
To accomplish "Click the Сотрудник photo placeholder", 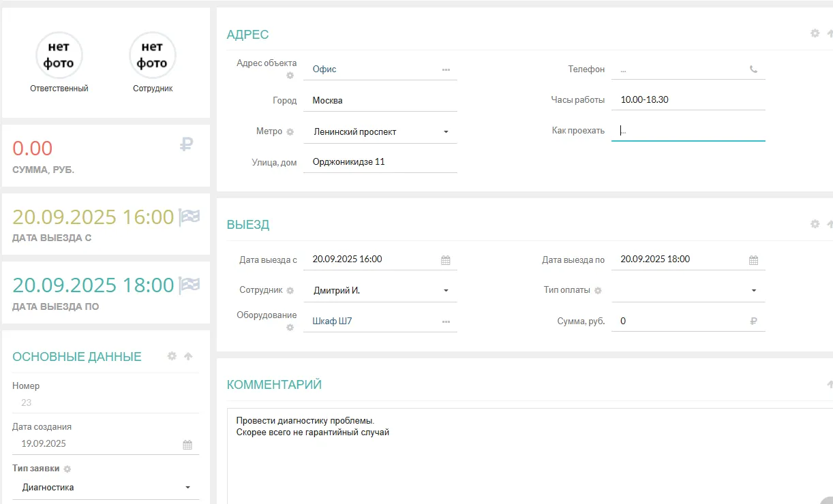I will pos(153,56).
